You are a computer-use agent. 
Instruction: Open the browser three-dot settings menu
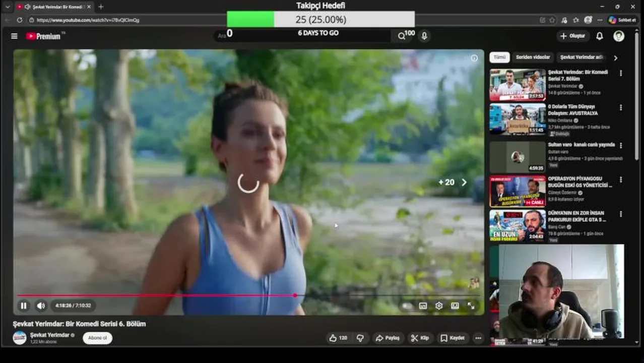[600, 20]
